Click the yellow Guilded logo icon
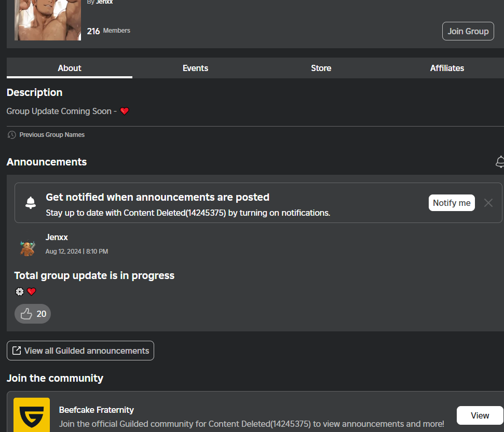Image resolution: width=504 pixels, height=432 pixels. [x=32, y=415]
